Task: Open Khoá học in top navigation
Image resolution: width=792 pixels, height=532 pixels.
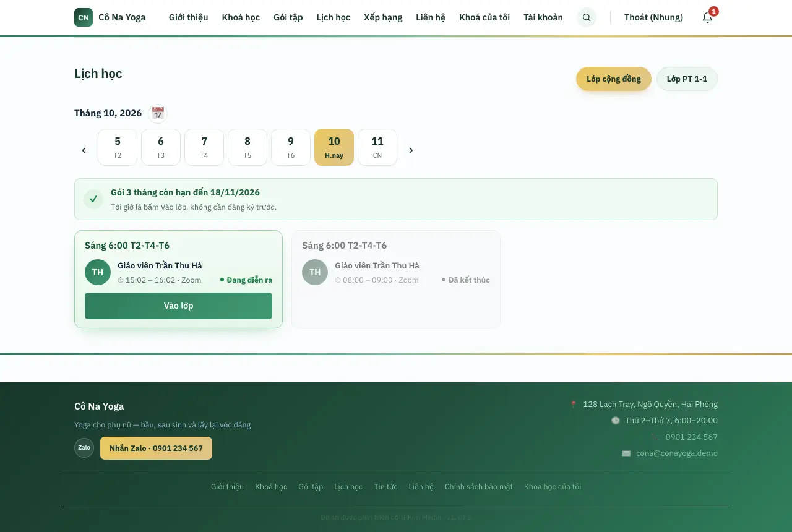Action: coord(241,17)
